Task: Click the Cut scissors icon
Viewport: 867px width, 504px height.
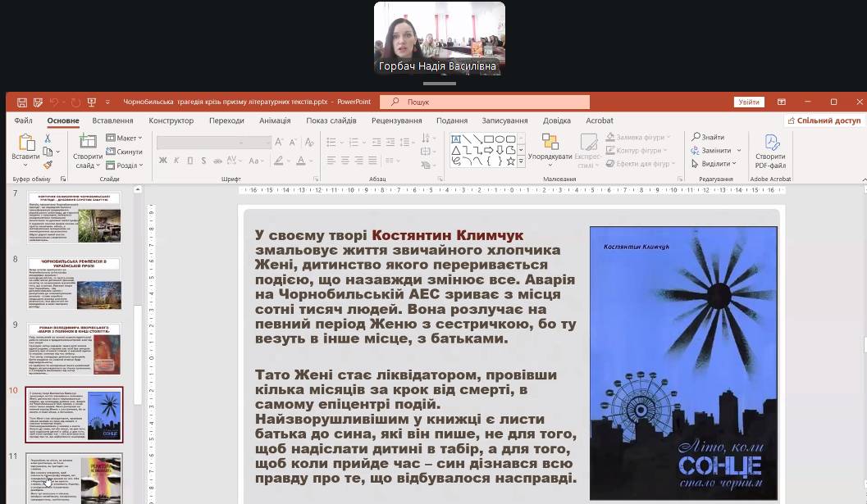Action: [x=48, y=138]
